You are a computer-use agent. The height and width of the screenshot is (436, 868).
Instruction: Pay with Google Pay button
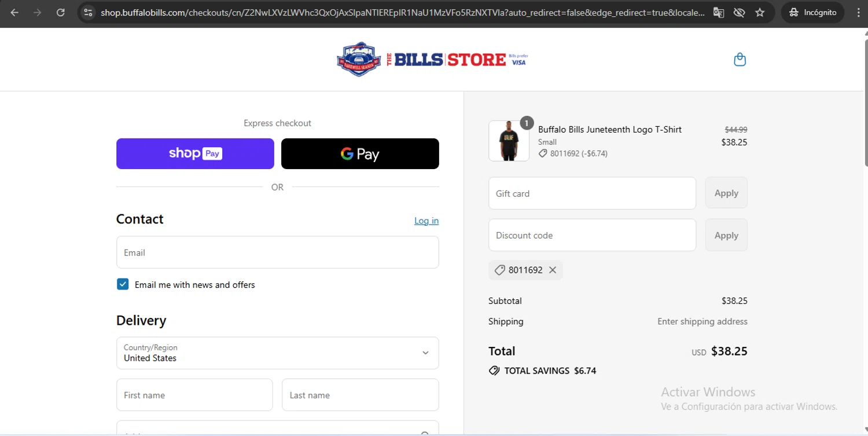(x=360, y=153)
